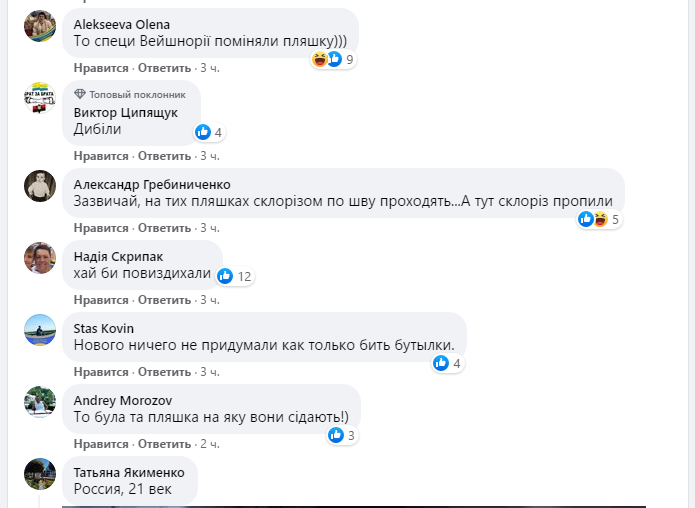
Task: Click the top fan diamond badge icon
Action: coord(80,93)
